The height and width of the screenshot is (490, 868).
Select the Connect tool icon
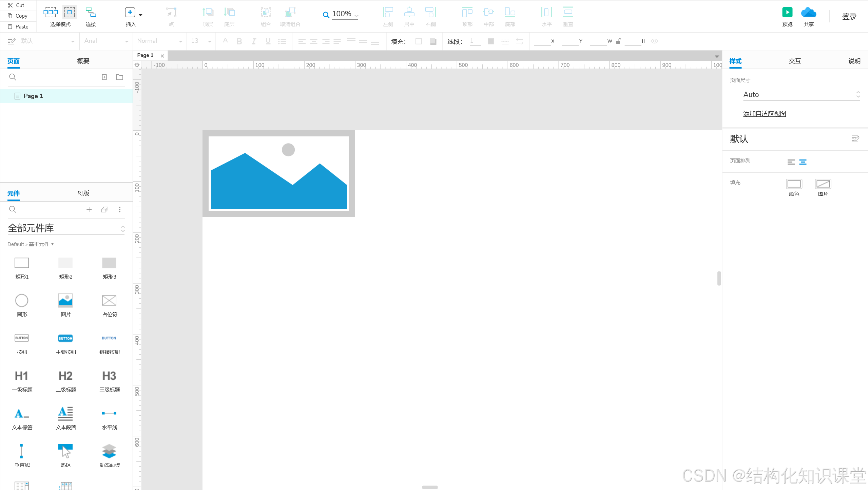(x=91, y=13)
